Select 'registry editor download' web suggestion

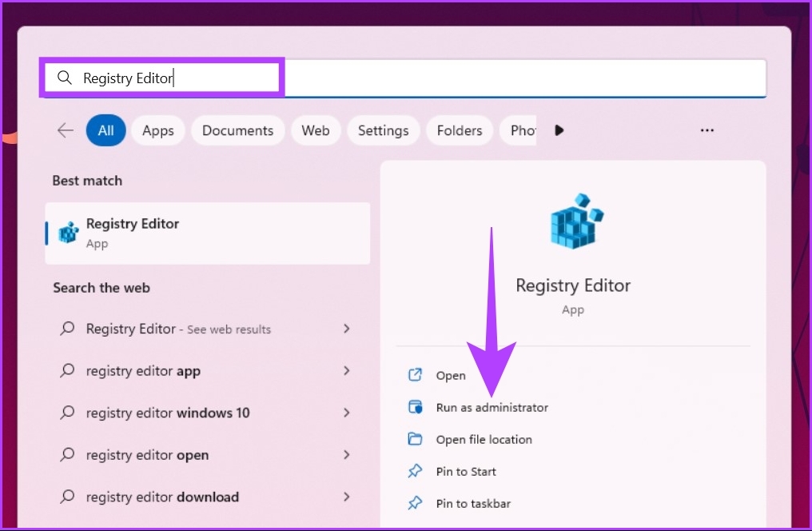click(206, 497)
